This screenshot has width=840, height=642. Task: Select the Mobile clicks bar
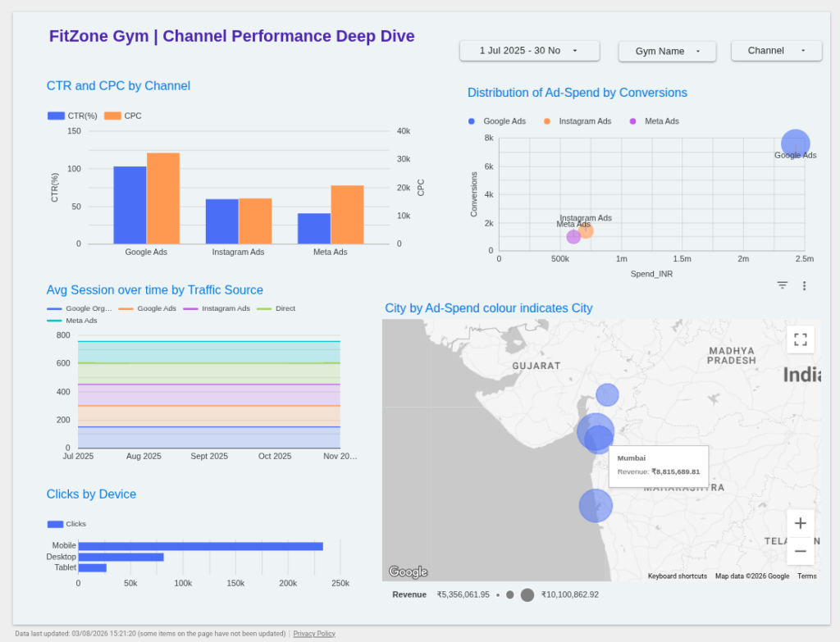pos(201,546)
